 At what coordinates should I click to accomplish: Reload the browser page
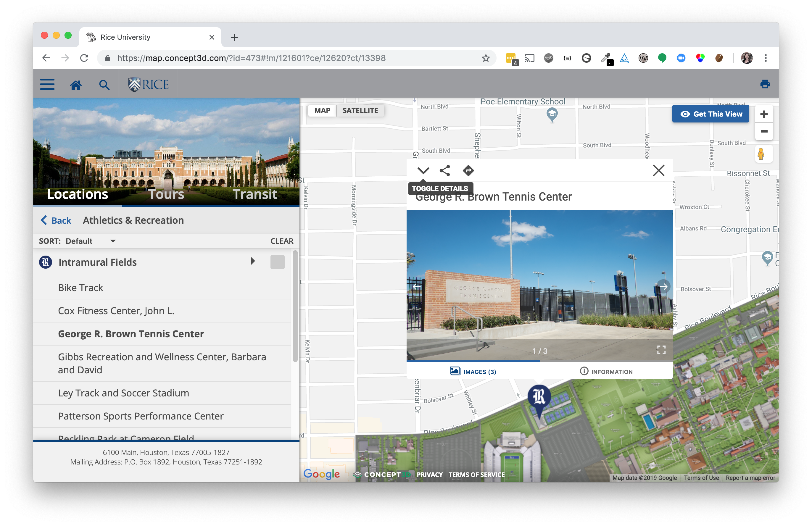[x=84, y=58]
